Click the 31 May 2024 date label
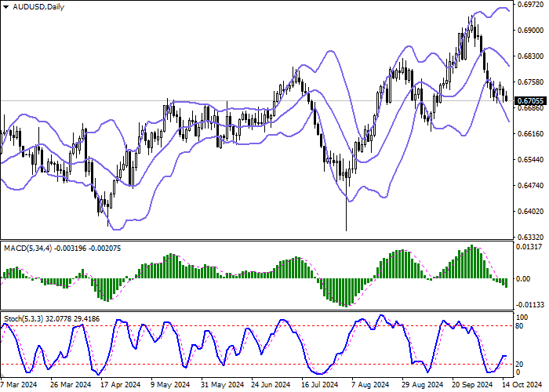Viewport: 549px width, 392px height. point(223,385)
